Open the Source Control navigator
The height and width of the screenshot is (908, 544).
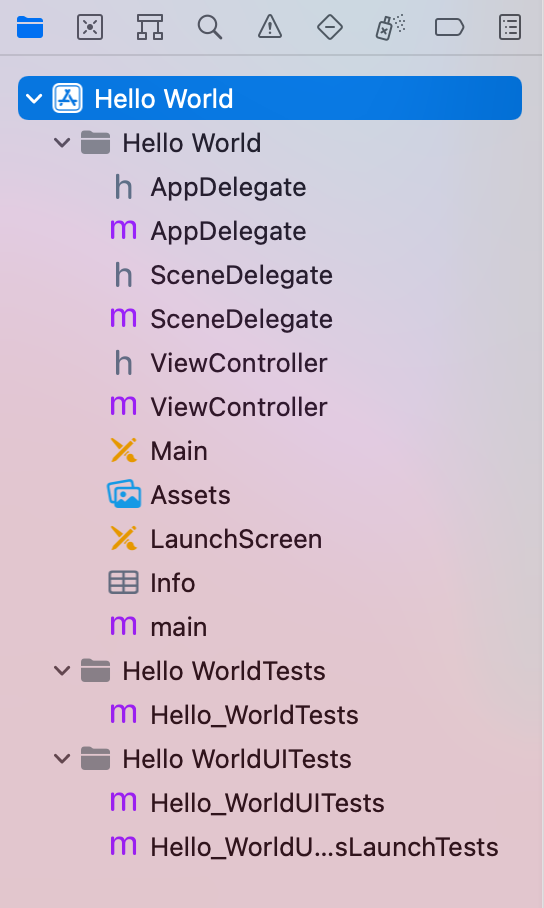[x=90, y=27]
